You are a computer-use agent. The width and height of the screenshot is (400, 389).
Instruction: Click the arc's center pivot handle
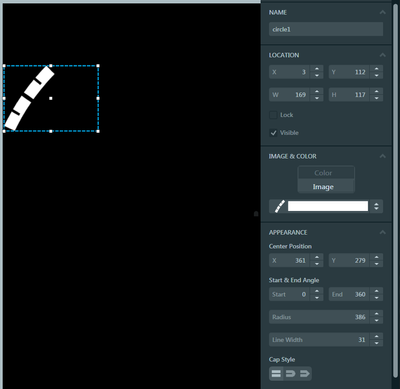point(51,98)
